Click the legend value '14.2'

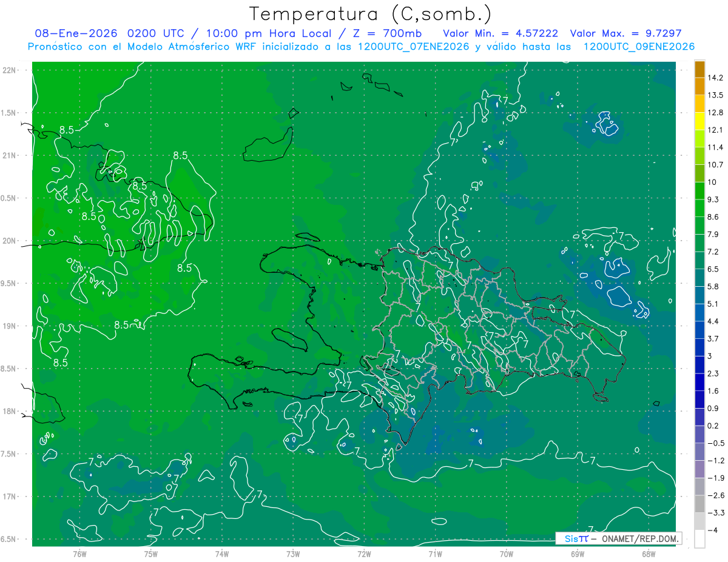[715, 78]
